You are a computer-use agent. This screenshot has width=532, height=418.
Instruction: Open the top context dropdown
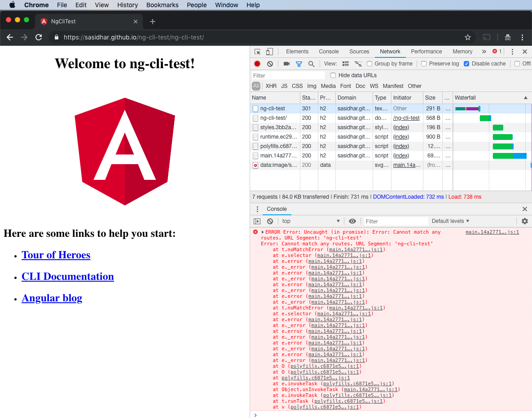tap(311, 221)
